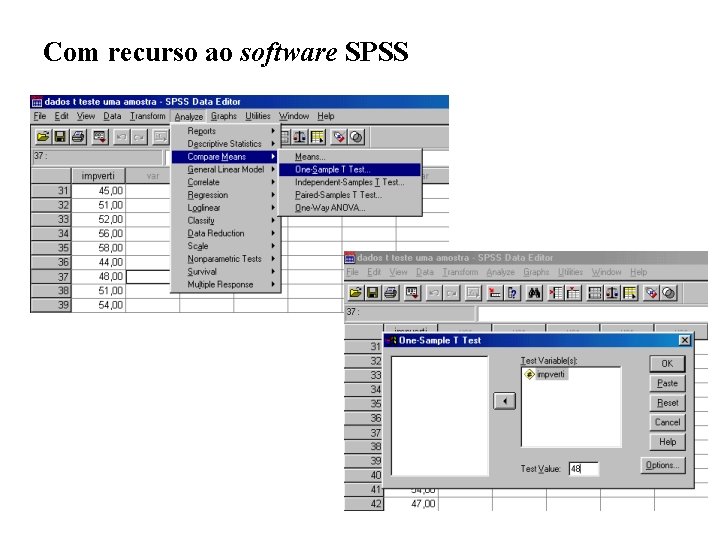Click the Save File floppy icon in the left window
The image size is (720, 540).
(x=60, y=137)
